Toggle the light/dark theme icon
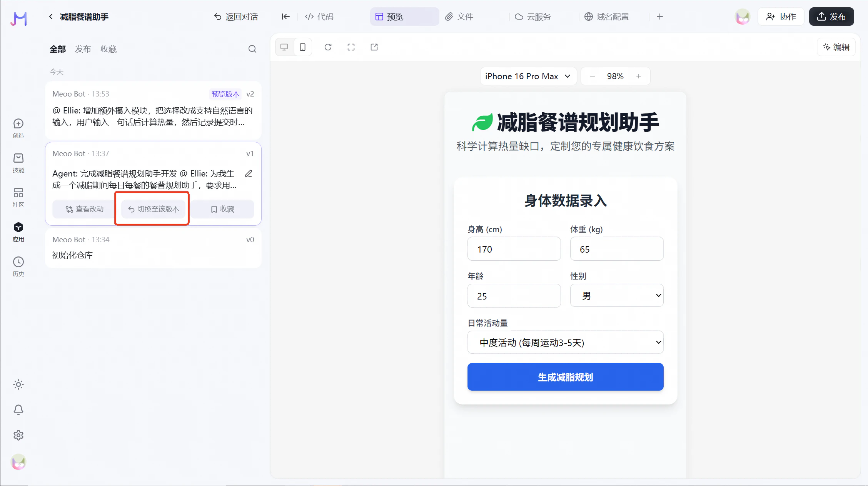 (x=18, y=384)
